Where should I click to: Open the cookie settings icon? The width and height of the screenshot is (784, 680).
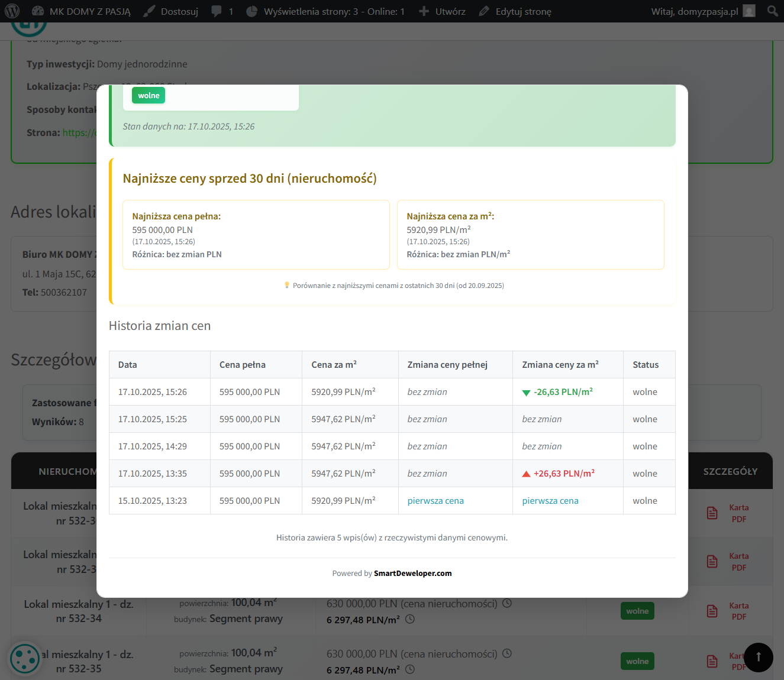pos(25,658)
